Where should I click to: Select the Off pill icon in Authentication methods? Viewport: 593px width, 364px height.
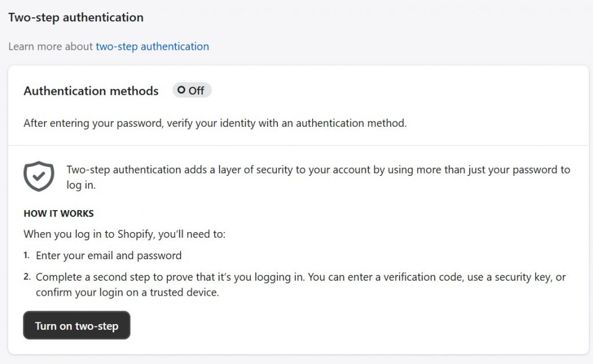tap(192, 90)
